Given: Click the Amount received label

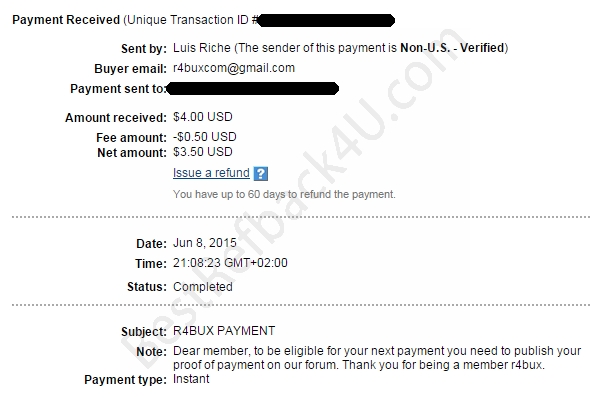Looking at the screenshot, I should click(116, 118).
